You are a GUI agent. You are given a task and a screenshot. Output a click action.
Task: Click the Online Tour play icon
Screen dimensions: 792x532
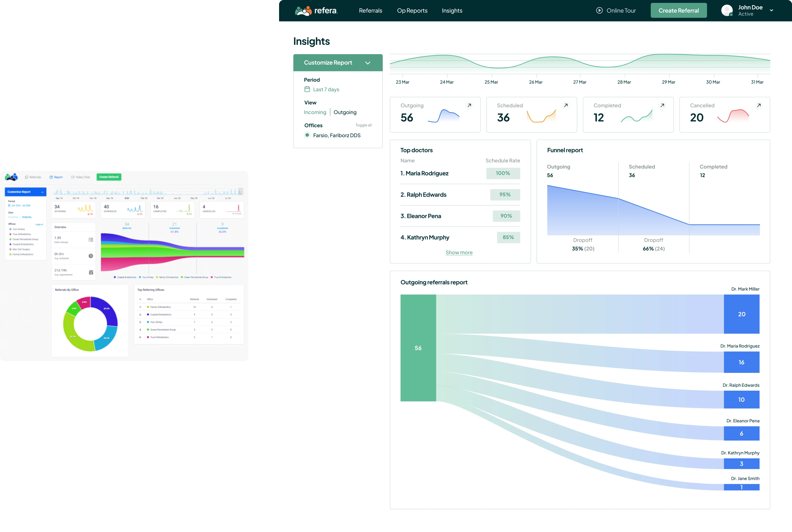599,10
